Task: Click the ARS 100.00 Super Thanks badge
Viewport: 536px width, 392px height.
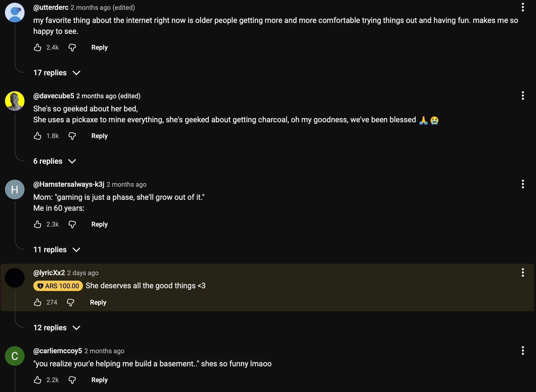Action: point(58,286)
